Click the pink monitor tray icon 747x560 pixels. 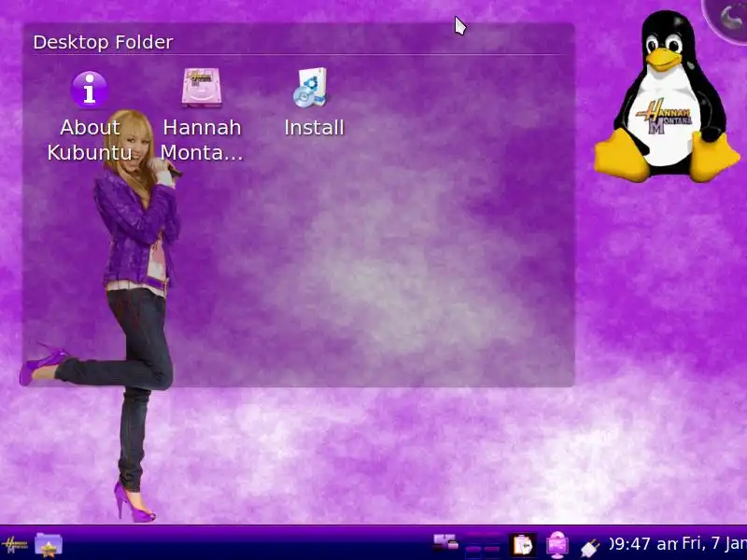tap(557, 545)
